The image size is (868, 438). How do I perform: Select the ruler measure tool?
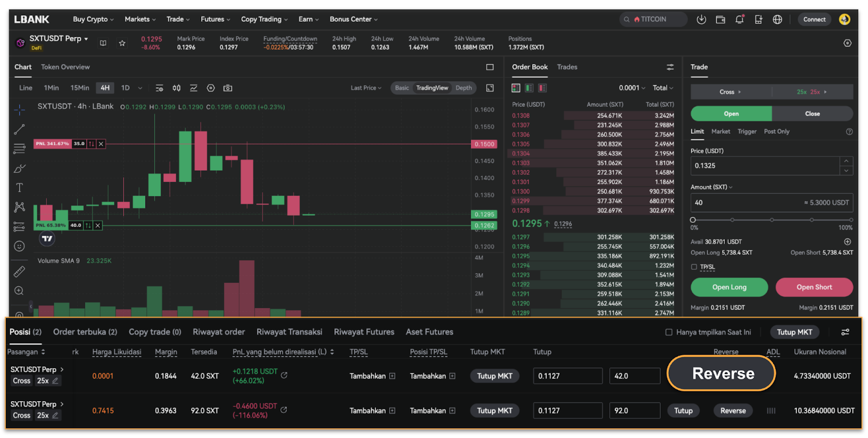[20, 271]
